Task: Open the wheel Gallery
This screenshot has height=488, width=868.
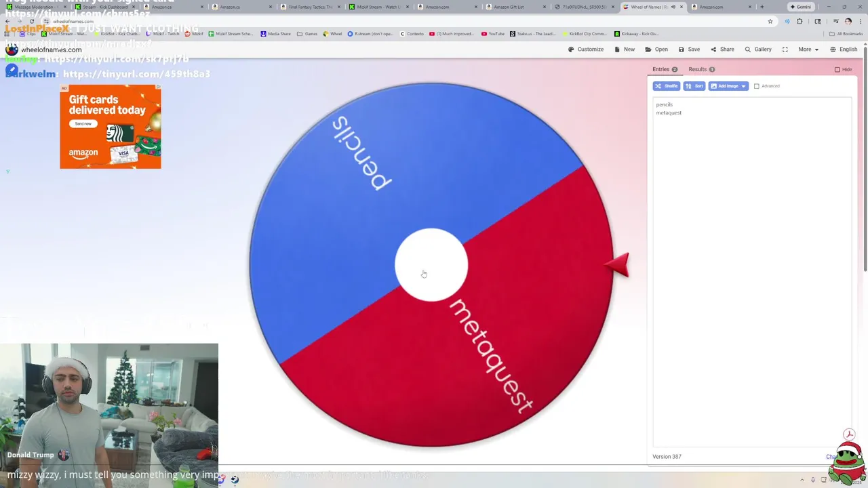Action: [758, 49]
